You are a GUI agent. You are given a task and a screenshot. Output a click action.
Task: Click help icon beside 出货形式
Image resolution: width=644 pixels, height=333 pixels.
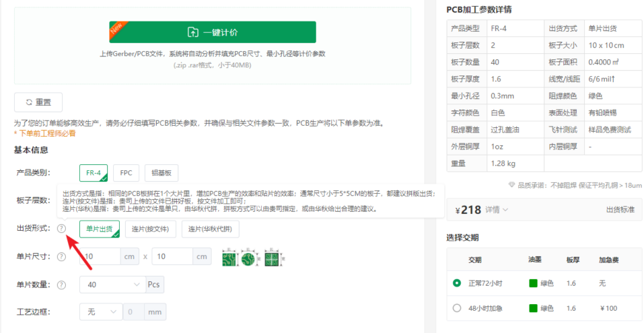[x=61, y=229]
